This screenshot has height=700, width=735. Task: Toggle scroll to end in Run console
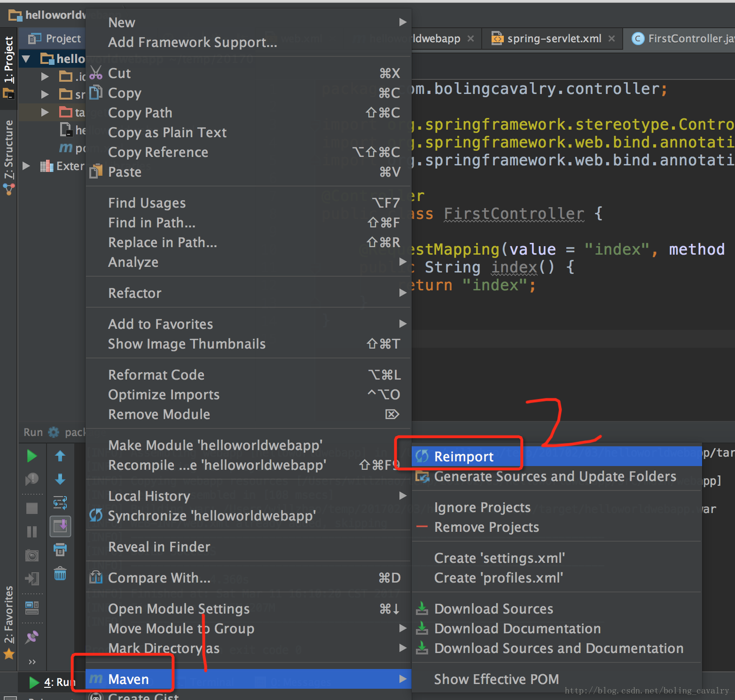coord(60,526)
